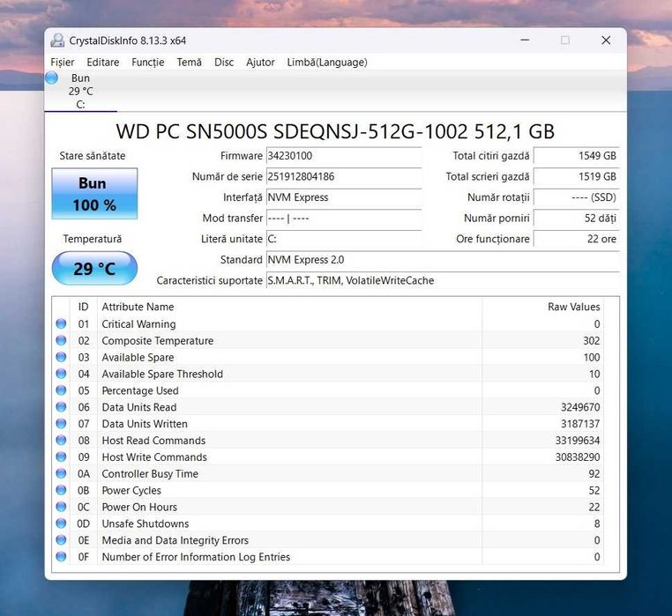This screenshot has height=616, width=672.
Task: Click status orb for Percentage Used row
Action: [x=61, y=390]
